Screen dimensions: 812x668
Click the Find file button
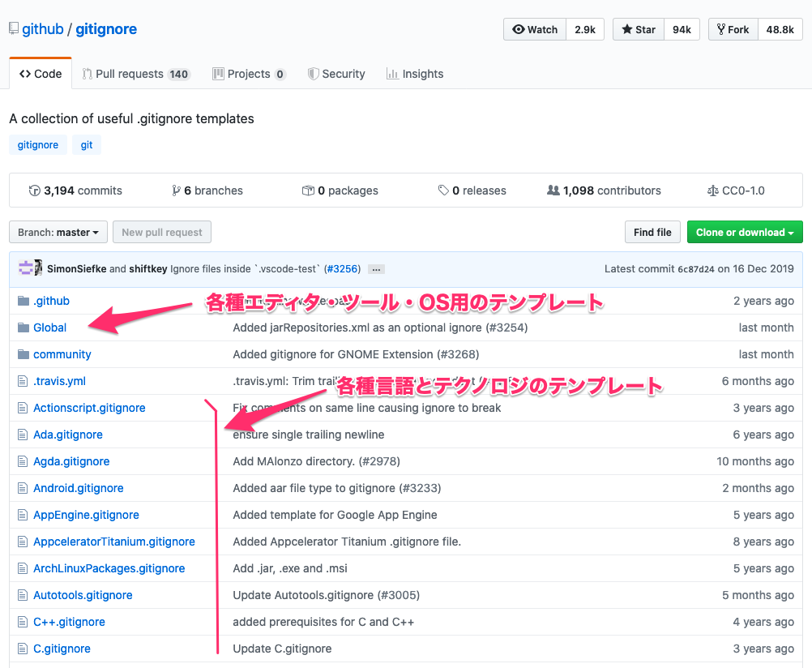coord(652,232)
